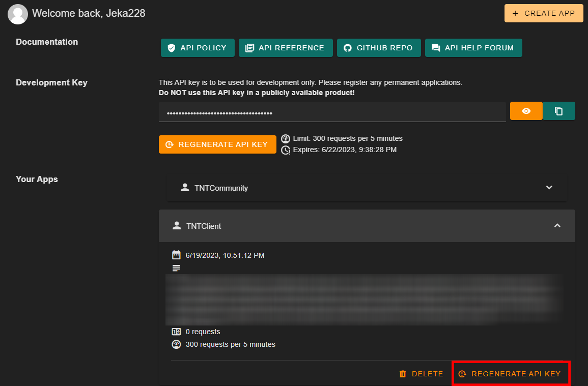This screenshot has width=588, height=386.
Task: Click the rate limit gauge icon
Action: 286,139
